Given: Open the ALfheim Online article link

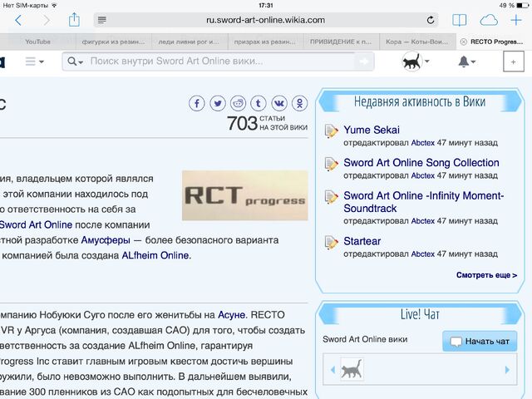Looking at the screenshot, I should point(155,255).
